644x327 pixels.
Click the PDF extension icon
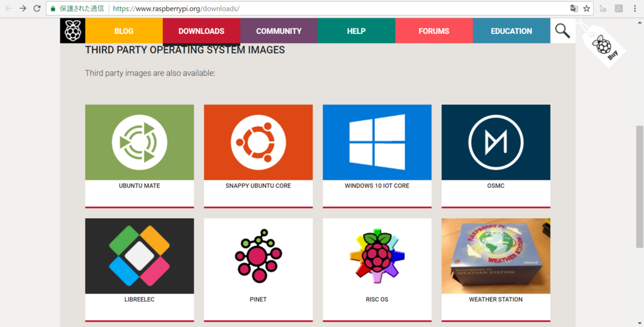point(619,8)
